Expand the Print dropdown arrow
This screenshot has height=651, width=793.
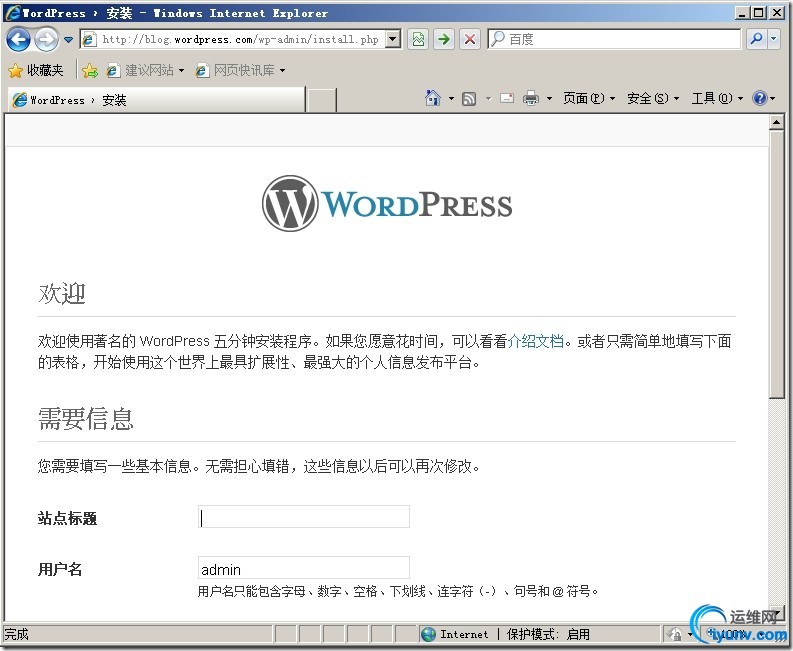point(549,98)
